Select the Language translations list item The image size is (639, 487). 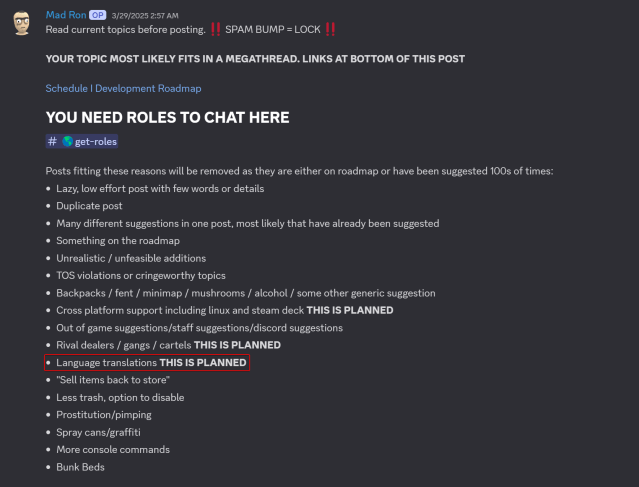pyautogui.click(x=151, y=362)
